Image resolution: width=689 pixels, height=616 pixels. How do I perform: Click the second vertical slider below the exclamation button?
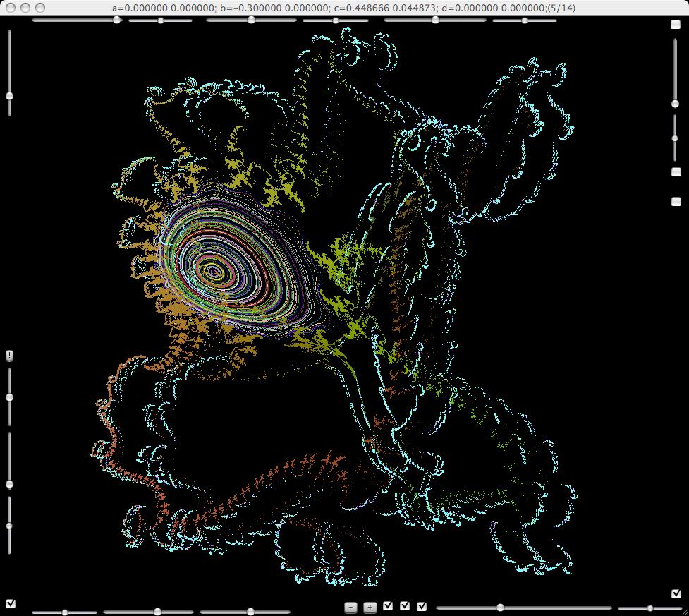coord(9,461)
